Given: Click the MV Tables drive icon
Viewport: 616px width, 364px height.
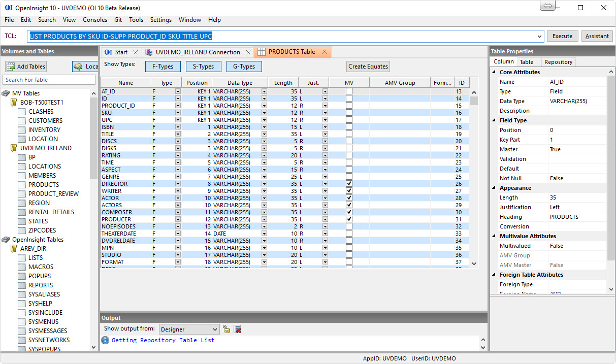Looking at the screenshot, I should (6, 93).
